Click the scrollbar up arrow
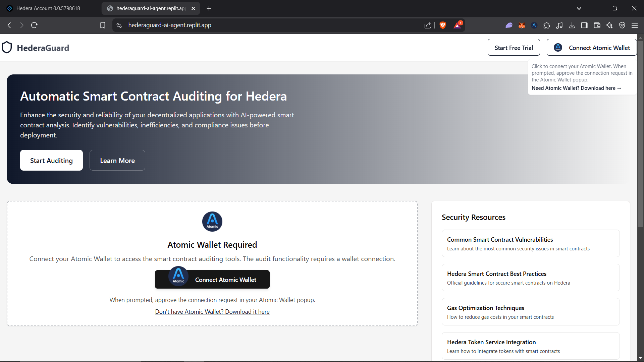This screenshot has height=362, width=644. click(640, 37)
